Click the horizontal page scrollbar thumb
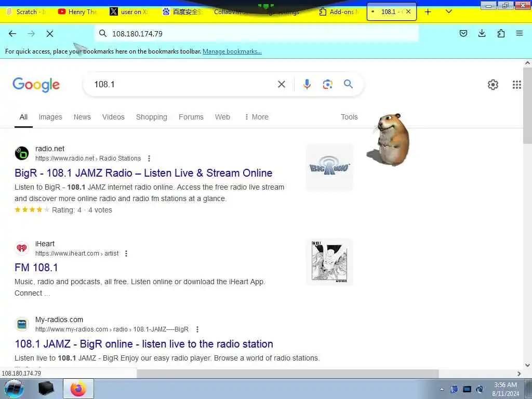The width and height of the screenshot is (532, 399). 288,374
